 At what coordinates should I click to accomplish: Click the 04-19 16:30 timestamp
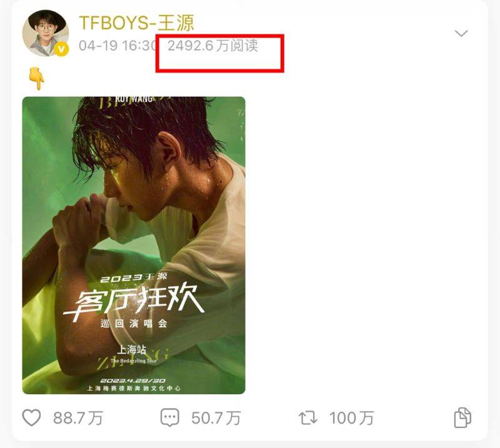coord(117,46)
